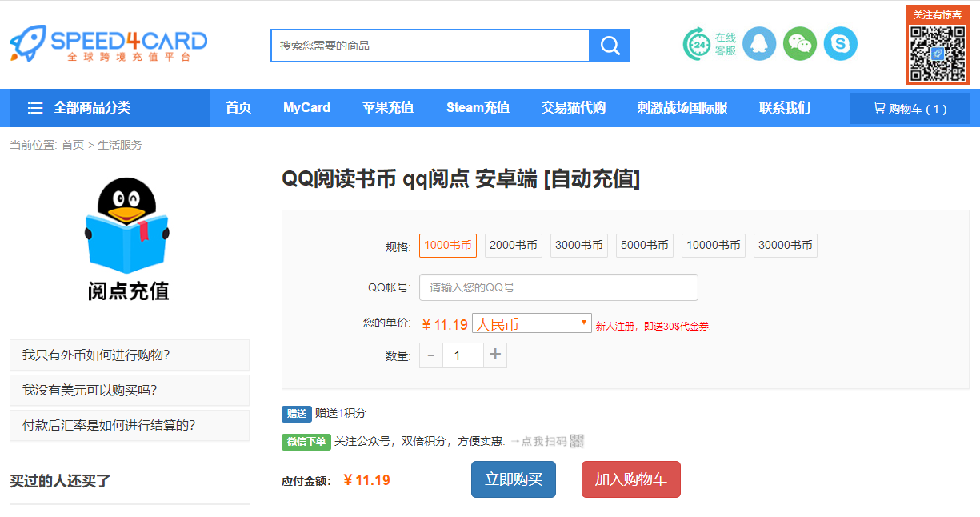Screen dimensions: 980x517
Task: Click breadcrumb link 生活服务
Action: click(x=120, y=145)
